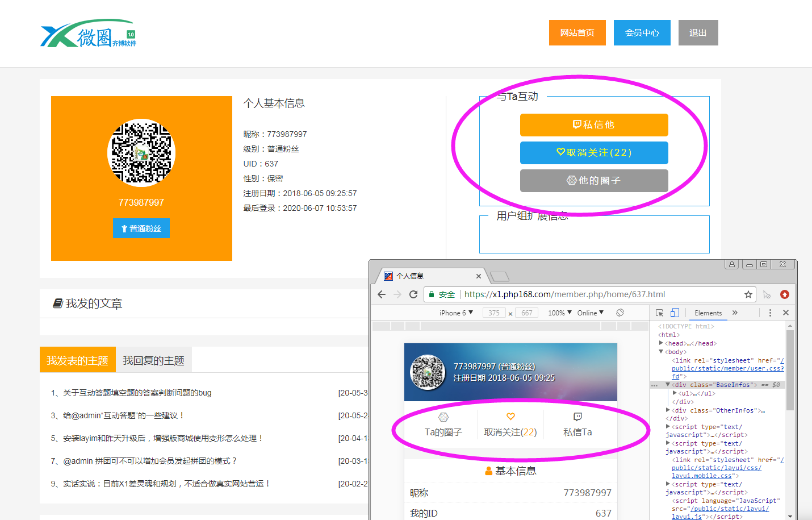Toggle follow with 取消关注(22) in mobile view
Viewport: 812px width, 520px height.
(x=510, y=432)
